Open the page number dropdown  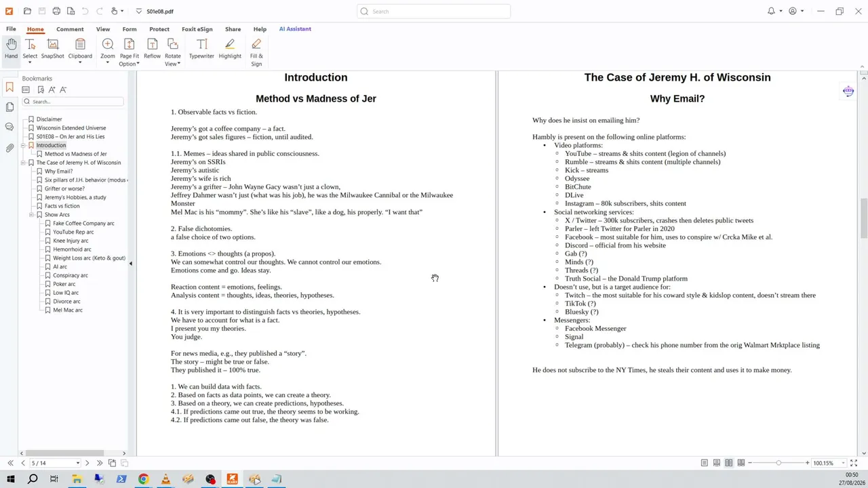[x=78, y=463]
